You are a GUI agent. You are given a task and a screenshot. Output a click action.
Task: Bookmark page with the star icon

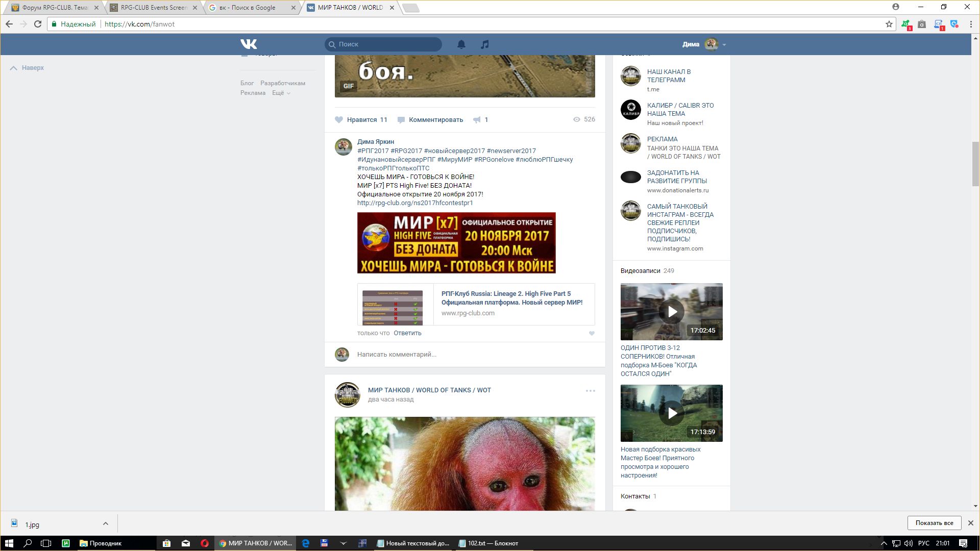click(x=889, y=24)
